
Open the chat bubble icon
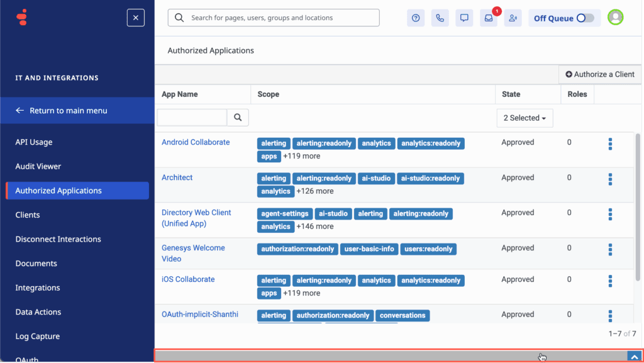[x=464, y=18]
